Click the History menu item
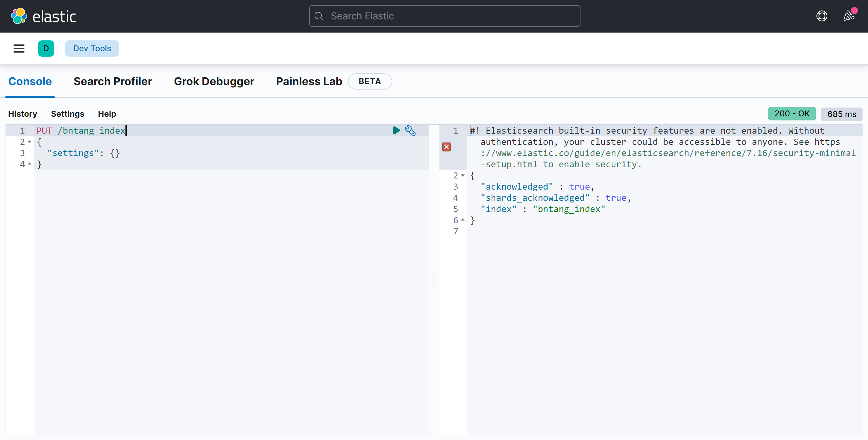 (22, 114)
